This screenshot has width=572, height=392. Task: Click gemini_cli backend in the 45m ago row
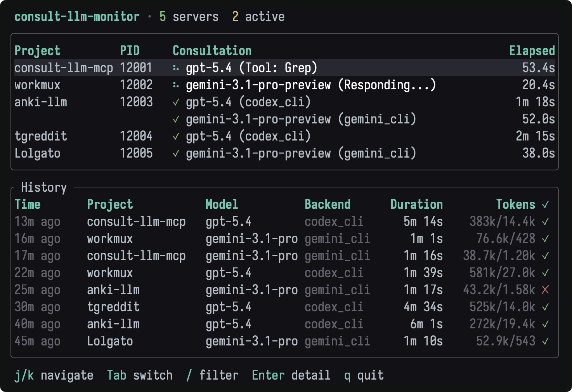pos(337,341)
